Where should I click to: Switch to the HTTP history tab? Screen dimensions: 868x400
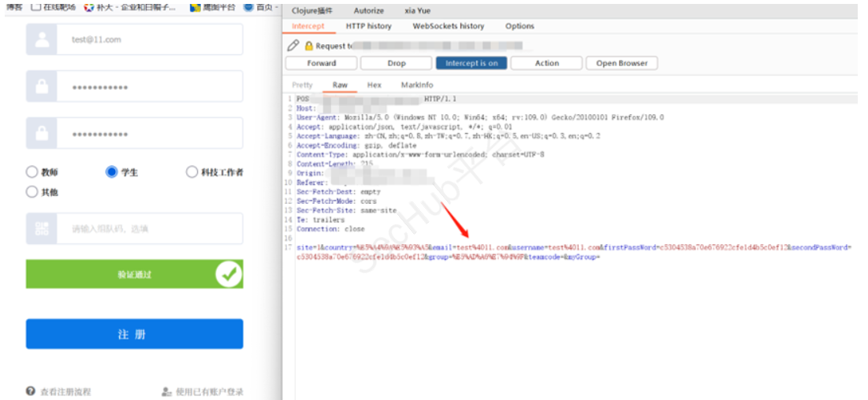pyautogui.click(x=368, y=26)
